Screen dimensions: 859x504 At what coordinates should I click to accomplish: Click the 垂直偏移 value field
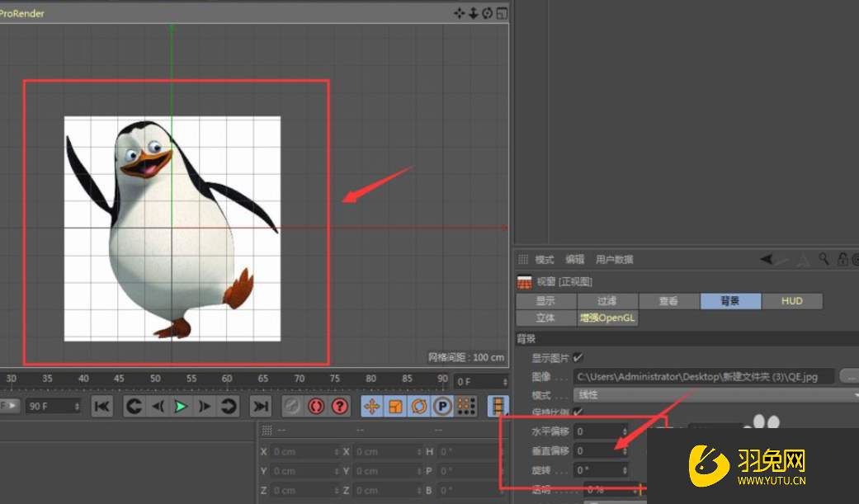[x=597, y=450]
